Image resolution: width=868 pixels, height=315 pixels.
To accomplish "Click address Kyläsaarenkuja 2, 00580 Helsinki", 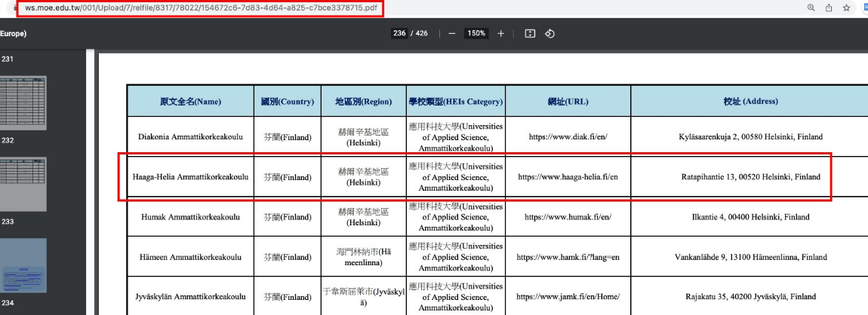I will click(x=751, y=136).
